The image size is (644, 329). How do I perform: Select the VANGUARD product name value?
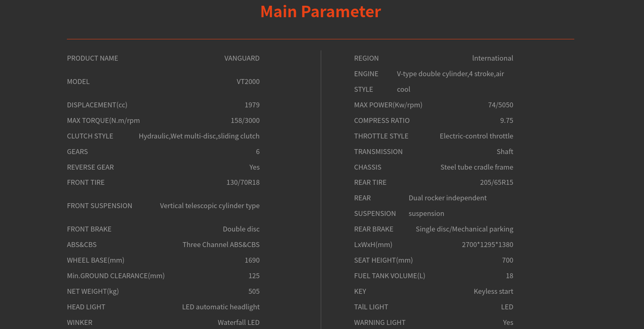242,58
